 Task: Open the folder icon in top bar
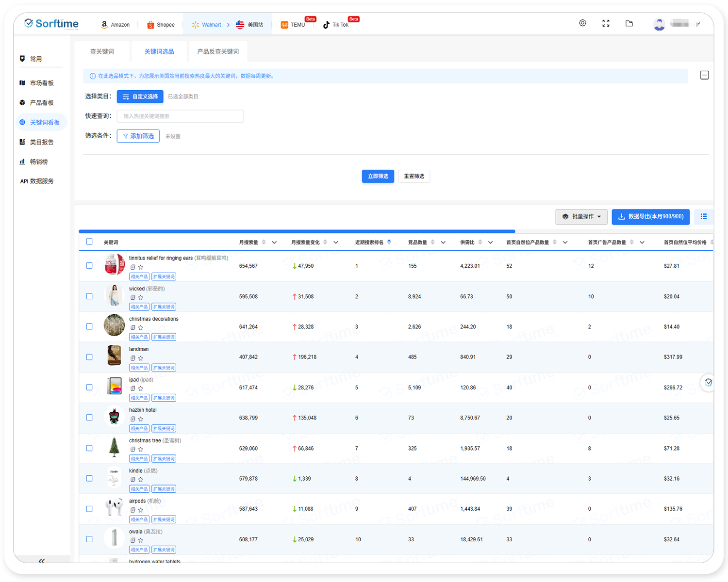629,23
